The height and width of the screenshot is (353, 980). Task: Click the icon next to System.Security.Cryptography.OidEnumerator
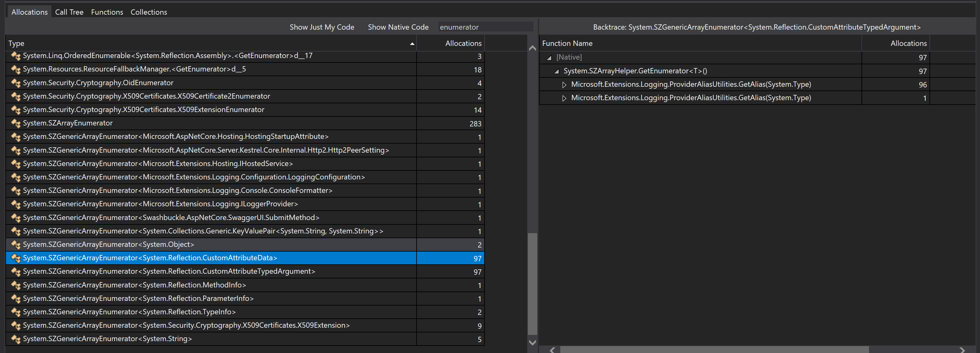[16, 83]
